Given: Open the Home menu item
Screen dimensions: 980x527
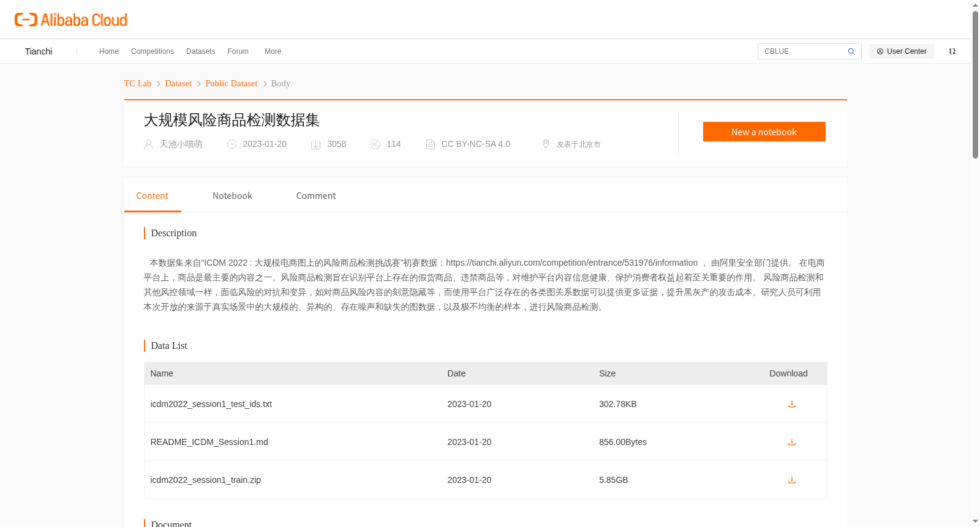Looking at the screenshot, I should tap(109, 51).
